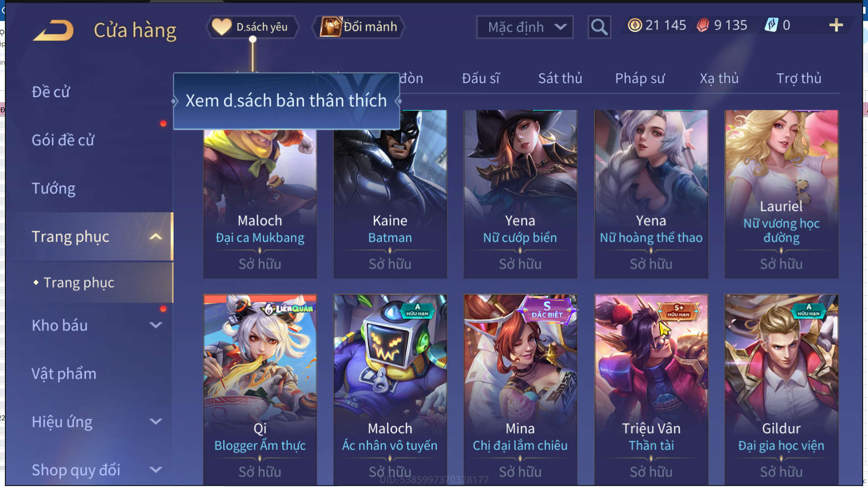
Task: Expand the Kho báu sidebar section
Action: tap(156, 325)
